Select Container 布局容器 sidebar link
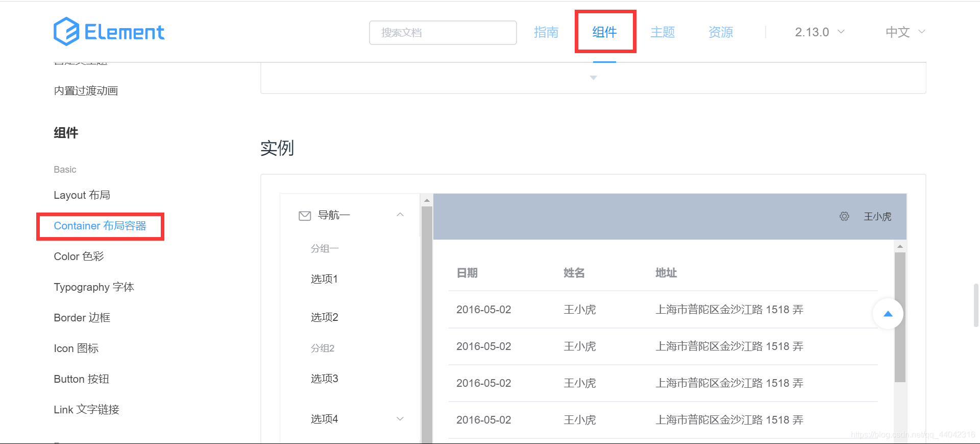This screenshot has width=980, height=444. click(100, 226)
